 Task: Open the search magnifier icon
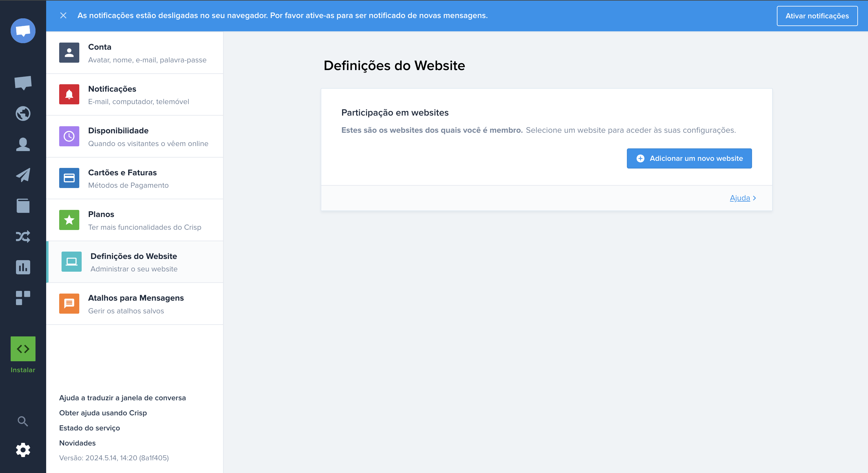point(23,421)
